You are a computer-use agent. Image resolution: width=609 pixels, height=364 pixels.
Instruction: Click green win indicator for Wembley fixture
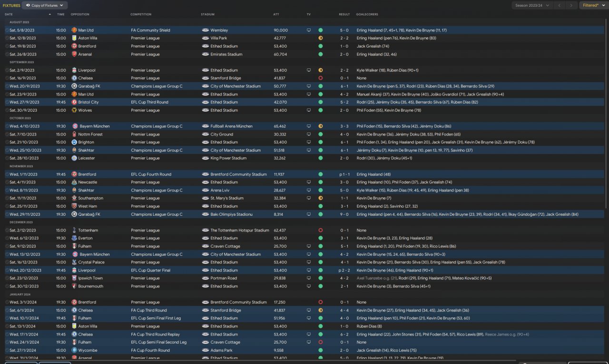(321, 30)
